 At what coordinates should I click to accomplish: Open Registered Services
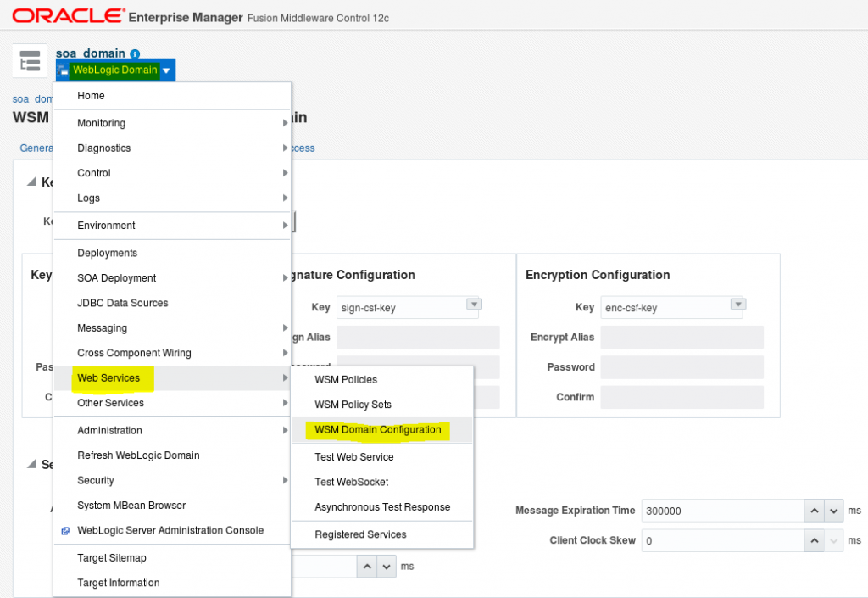point(382,534)
